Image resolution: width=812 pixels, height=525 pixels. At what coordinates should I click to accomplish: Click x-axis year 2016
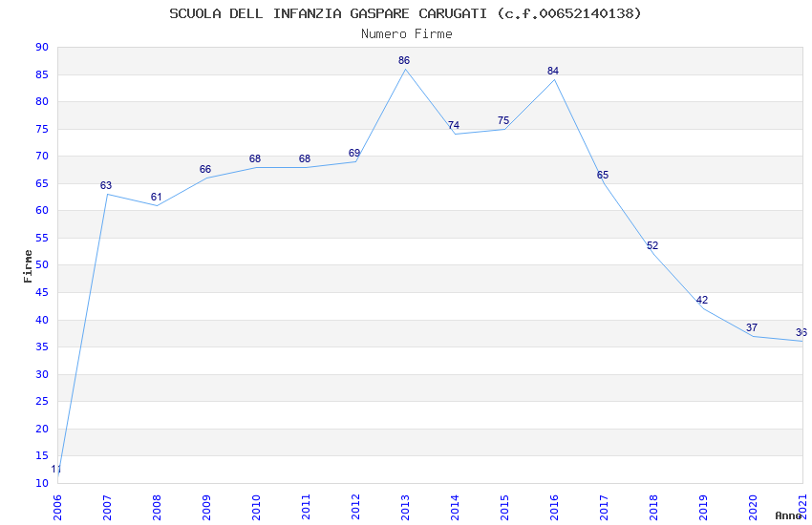[x=555, y=508]
